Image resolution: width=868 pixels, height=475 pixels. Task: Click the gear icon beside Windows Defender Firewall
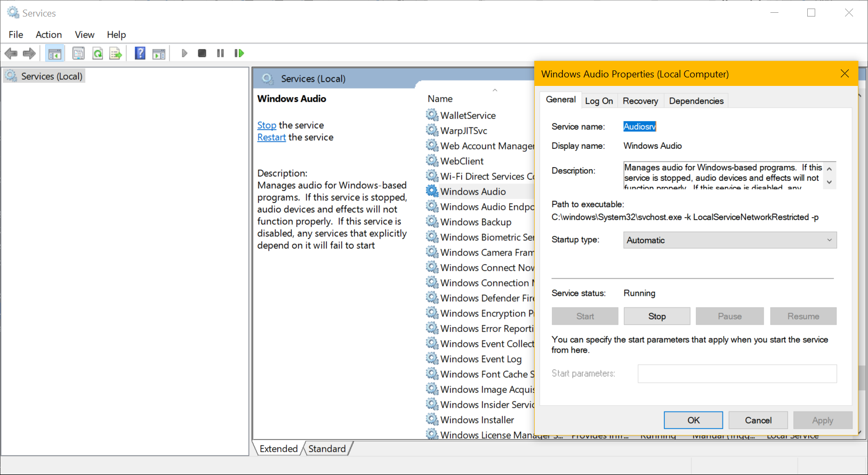(432, 298)
